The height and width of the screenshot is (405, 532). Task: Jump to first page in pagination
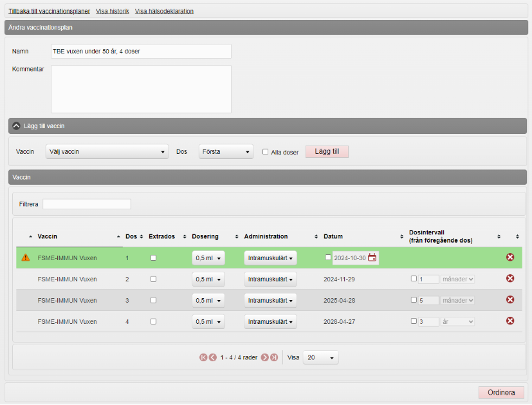203,357
